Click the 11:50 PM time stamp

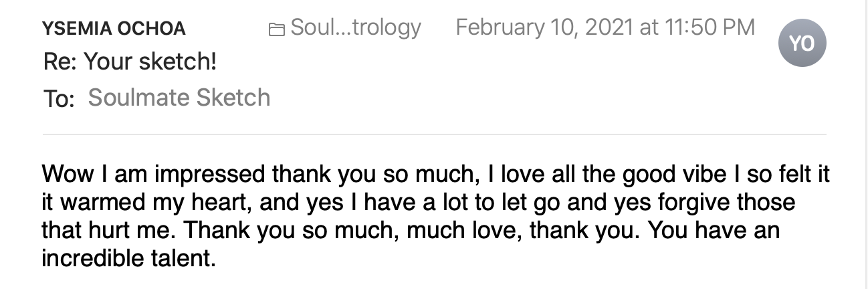710,28
